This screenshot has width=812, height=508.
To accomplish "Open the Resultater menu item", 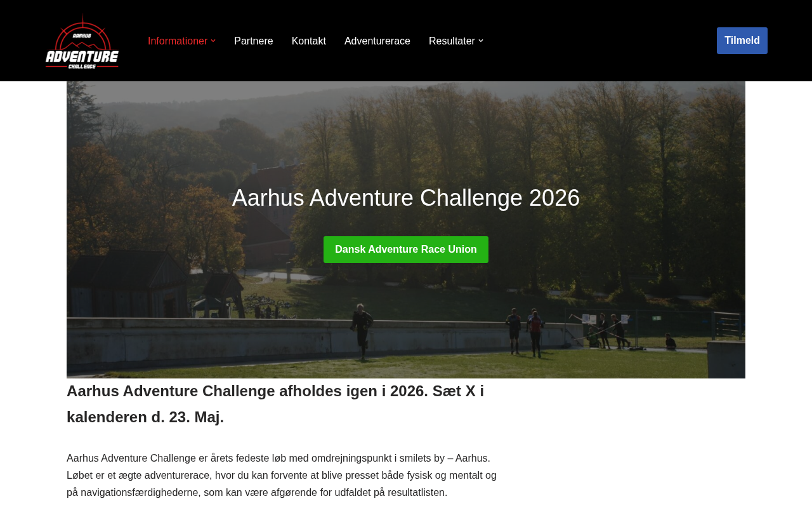I will (x=452, y=41).
